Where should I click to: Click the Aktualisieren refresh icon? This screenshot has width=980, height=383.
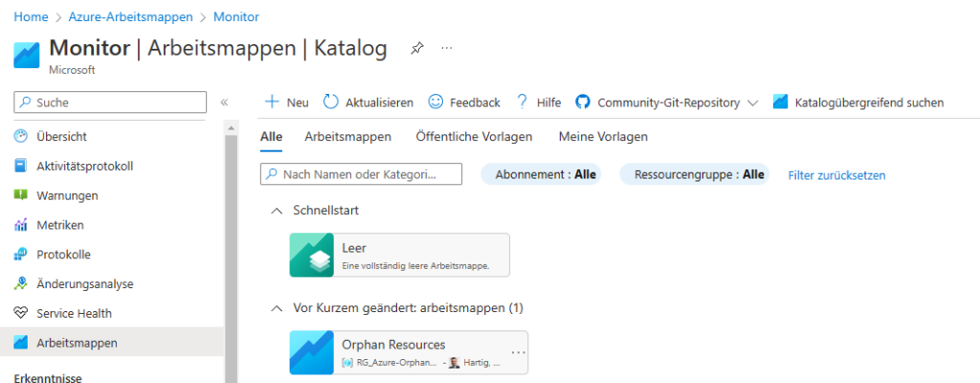point(330,102)
